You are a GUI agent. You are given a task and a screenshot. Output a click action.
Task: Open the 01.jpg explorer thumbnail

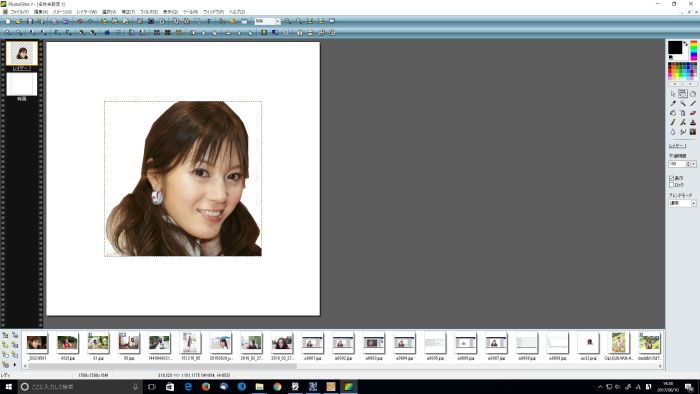coord(98,343)
